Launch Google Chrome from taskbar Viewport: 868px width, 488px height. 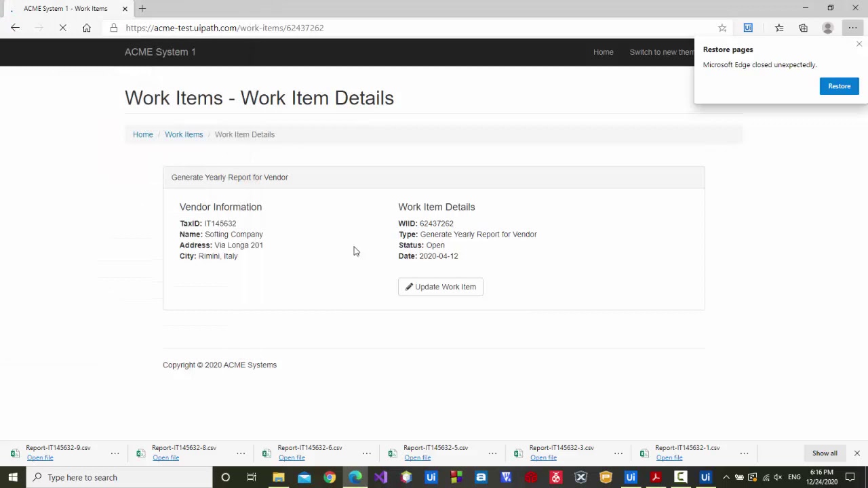(x=330, y=477)
